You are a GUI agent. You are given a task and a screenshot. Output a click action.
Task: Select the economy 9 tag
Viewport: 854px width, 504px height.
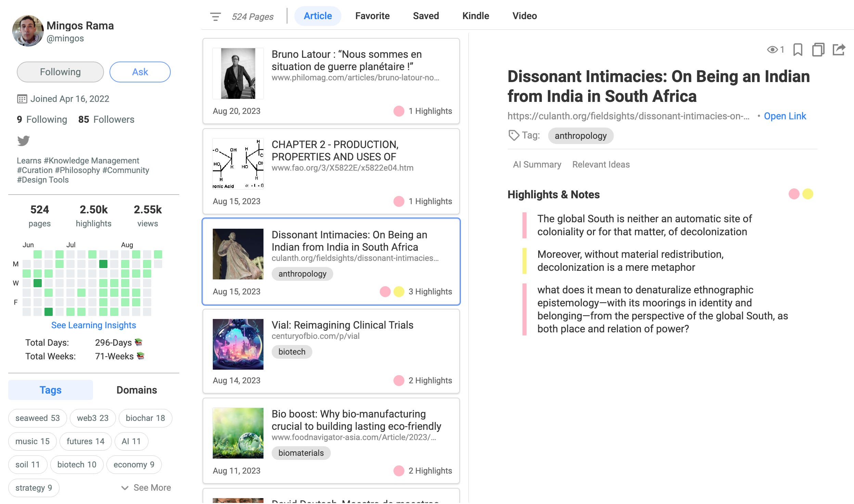134,464
